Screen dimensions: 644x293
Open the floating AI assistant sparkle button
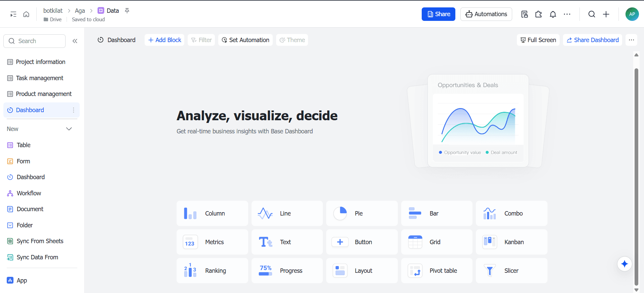[624, 264]
